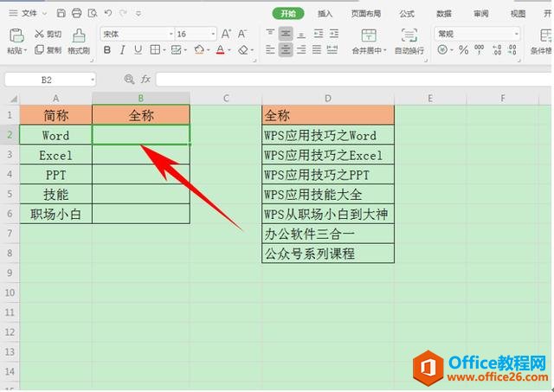554x392 pixels.
Task: Open the font size 16 dropdown
Action: (x=213, y=35)
